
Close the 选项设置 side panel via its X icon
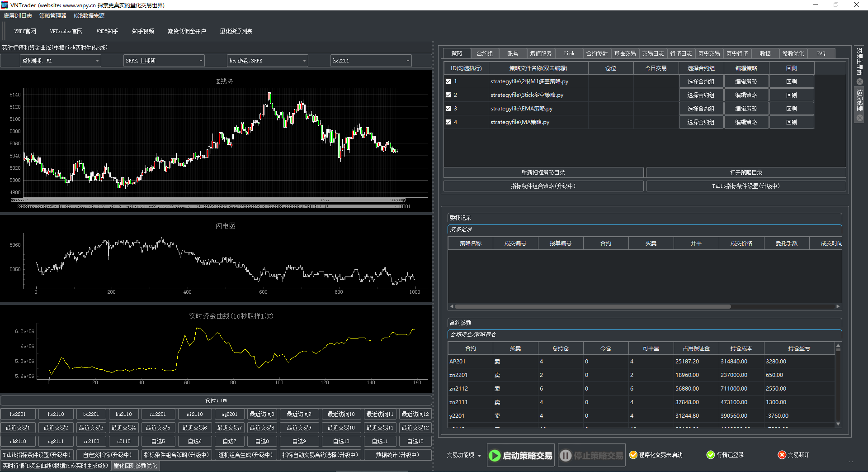point(859,118)
